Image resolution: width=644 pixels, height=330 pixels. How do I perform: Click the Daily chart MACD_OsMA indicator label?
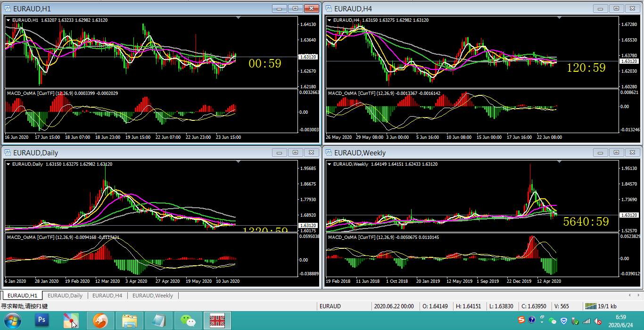coord(63,237)
